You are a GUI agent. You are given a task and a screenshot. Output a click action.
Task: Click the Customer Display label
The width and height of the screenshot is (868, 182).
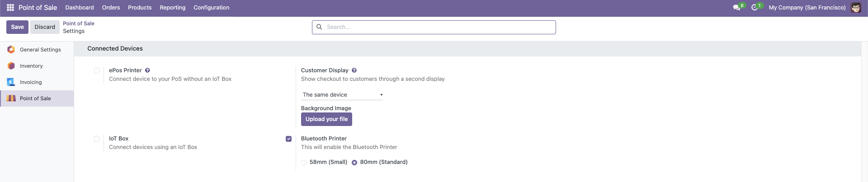tap(325, 70)
